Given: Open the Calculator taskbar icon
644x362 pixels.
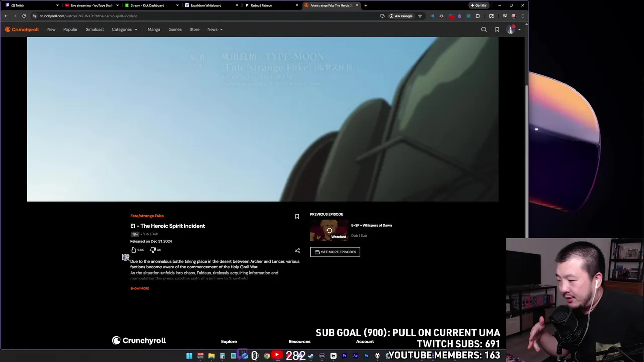Looking at the screenshot, I should click(222, 356).
